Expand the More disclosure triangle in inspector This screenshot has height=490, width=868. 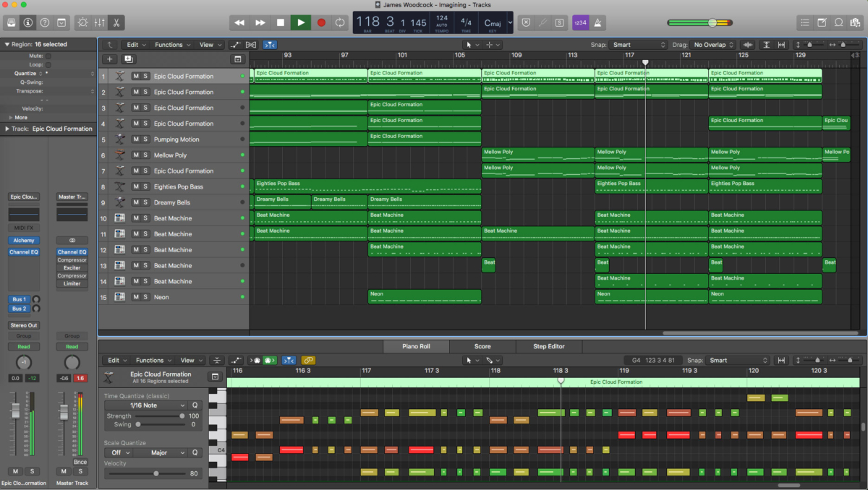[11, 117]
